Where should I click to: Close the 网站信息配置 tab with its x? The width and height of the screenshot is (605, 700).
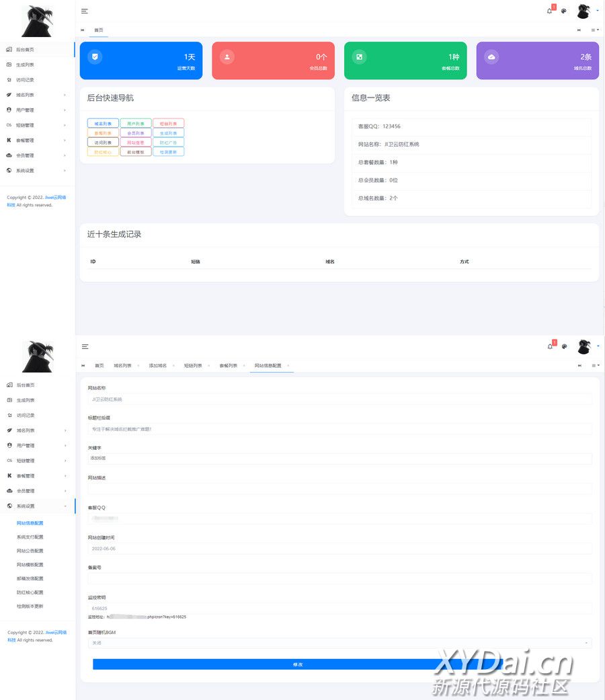pos(288,366)
